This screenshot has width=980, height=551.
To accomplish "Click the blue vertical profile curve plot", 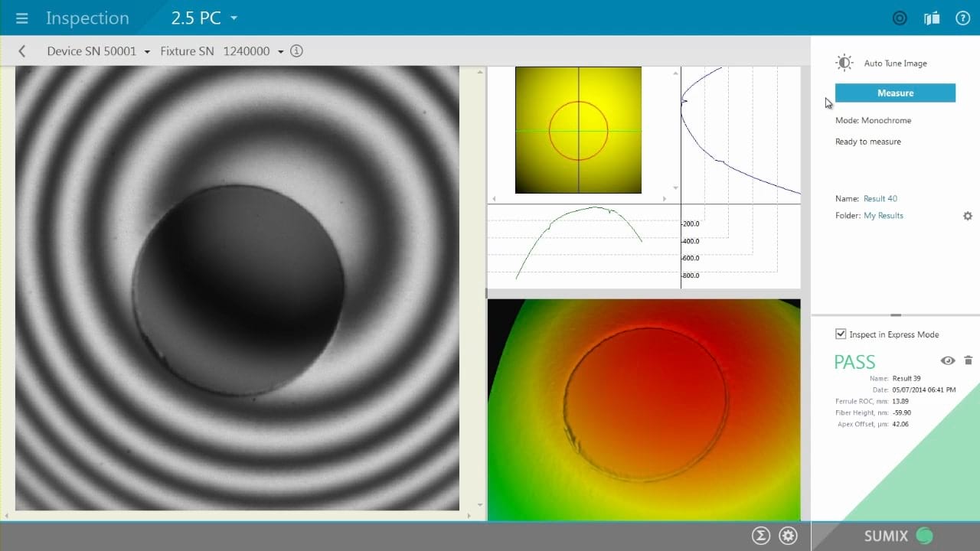I will click(x=740, y=131).
